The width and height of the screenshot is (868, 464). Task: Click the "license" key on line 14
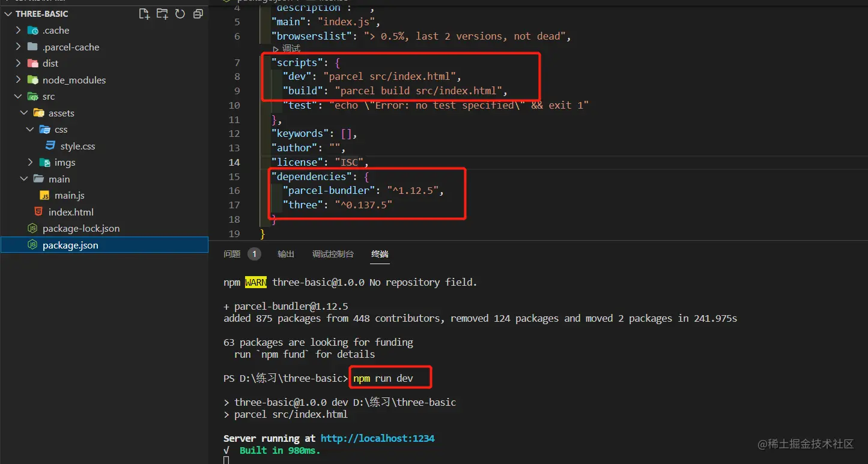pyautogui.click(x=297, y=162)
